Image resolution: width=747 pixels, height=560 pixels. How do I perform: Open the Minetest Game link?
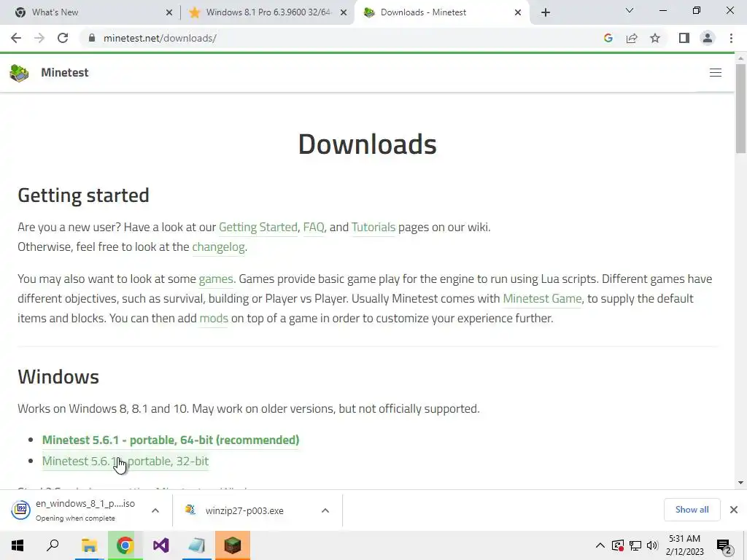point(542,298)
